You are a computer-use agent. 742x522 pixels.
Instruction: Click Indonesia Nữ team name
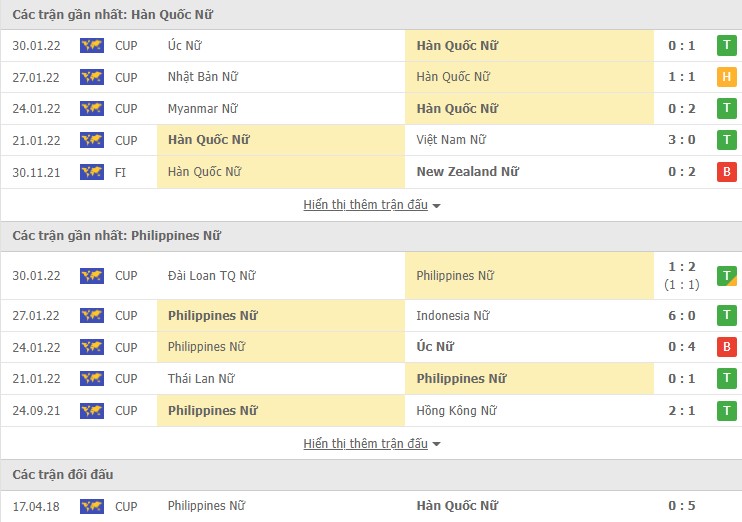(x=453, y=315)
